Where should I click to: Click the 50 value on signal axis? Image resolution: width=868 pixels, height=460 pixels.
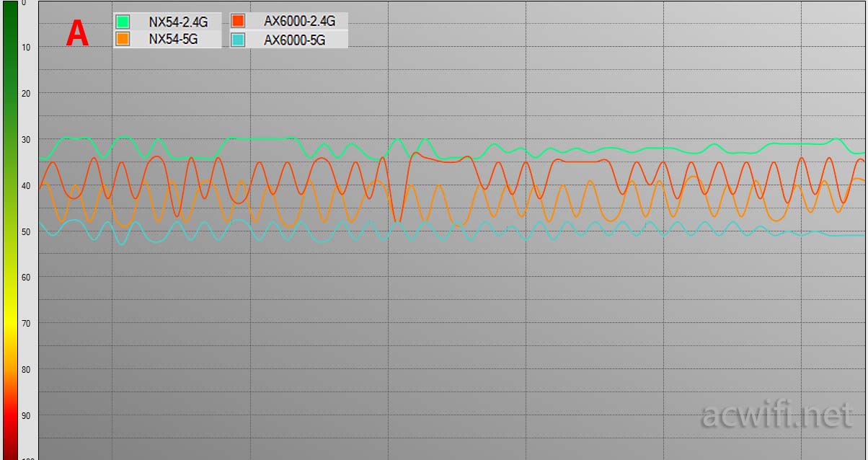[x=26, y=231]
